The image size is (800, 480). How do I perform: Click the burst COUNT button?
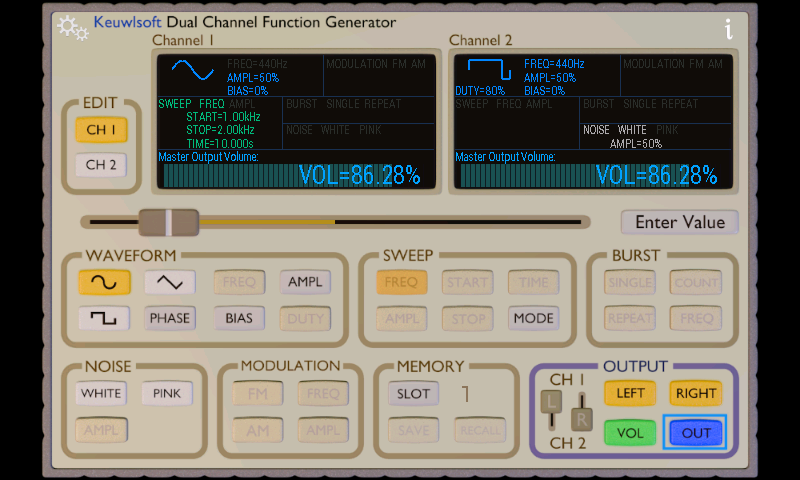coord(696,282)
